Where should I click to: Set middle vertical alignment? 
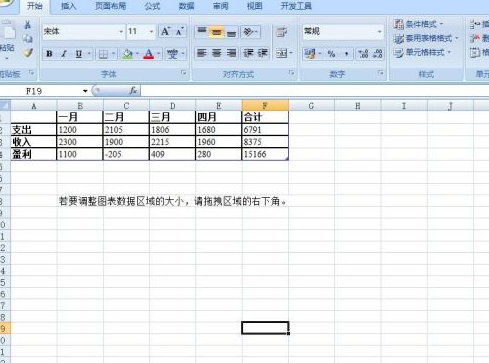(x=217, y=32)
